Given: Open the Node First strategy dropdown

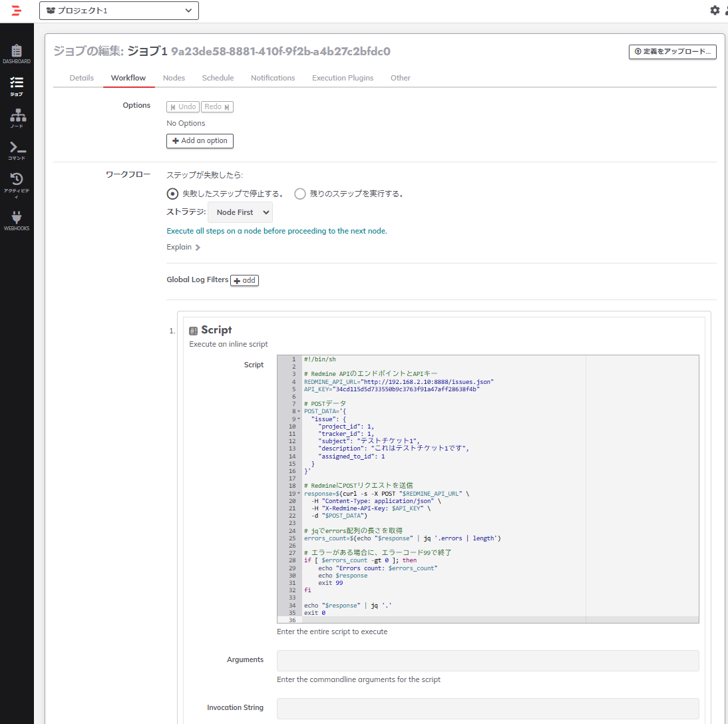Looking at the screenshot, I should tap(240, 212).
